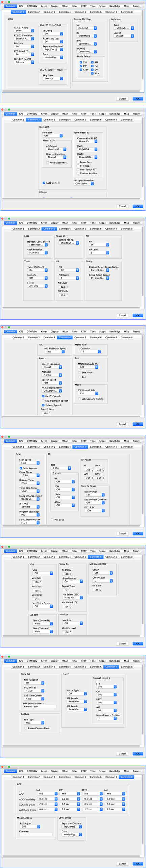Open the RX REC Condition dropdown
Image resolution: width=146 pixels, height=868 pixels.
point(24,38)
